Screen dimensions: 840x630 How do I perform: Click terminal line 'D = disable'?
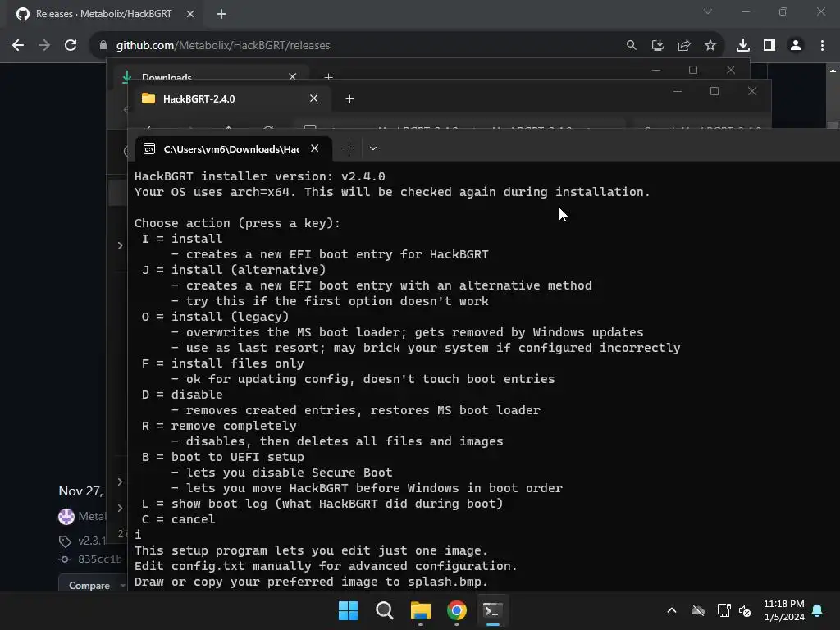click(182, 395)
